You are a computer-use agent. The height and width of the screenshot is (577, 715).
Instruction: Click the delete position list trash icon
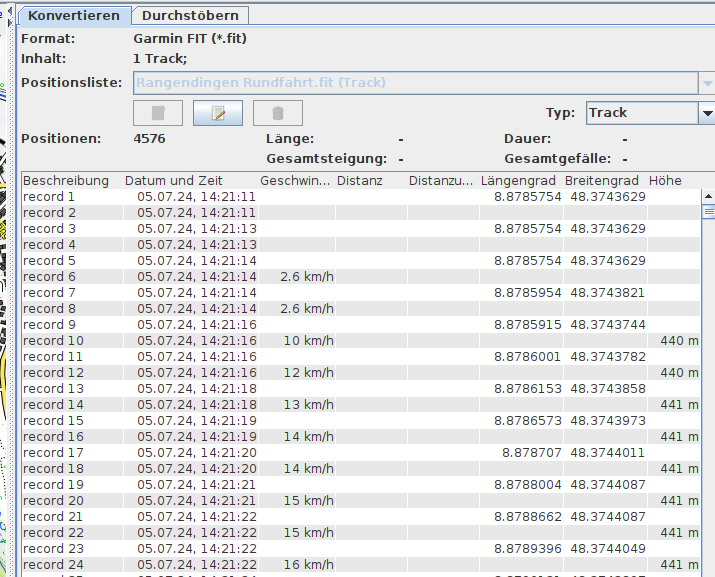pyautogui.click(x=278, y=113)
